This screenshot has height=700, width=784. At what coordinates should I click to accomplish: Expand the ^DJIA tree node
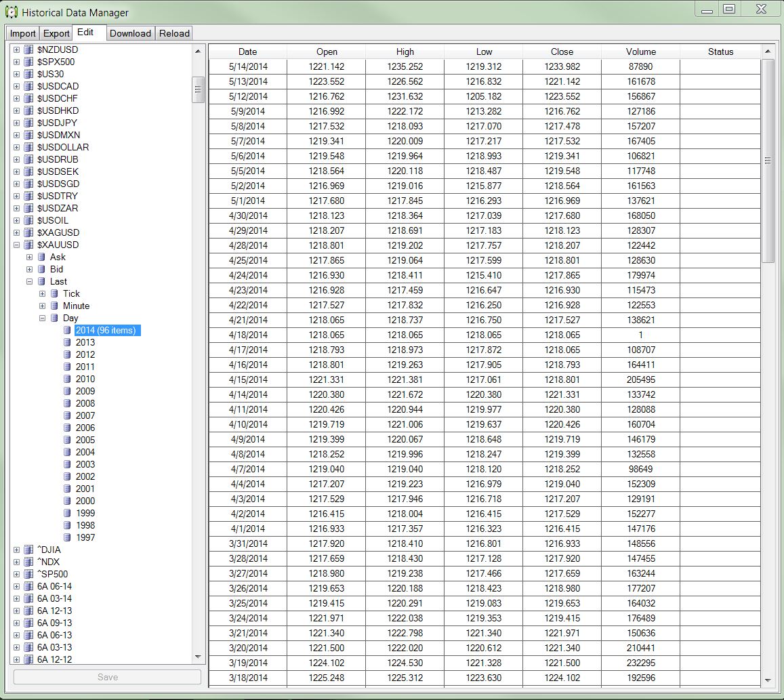click(16, 550)
